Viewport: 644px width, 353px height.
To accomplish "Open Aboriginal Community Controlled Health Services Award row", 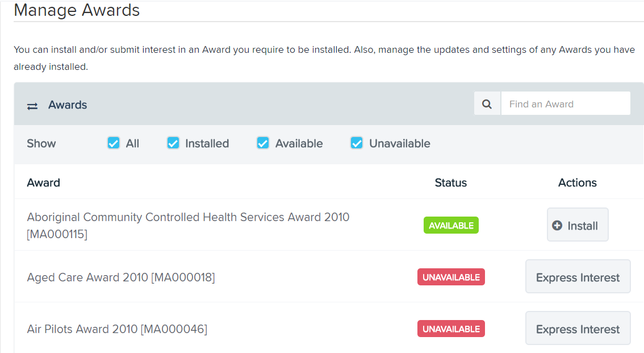I will (x=188, y=225).
